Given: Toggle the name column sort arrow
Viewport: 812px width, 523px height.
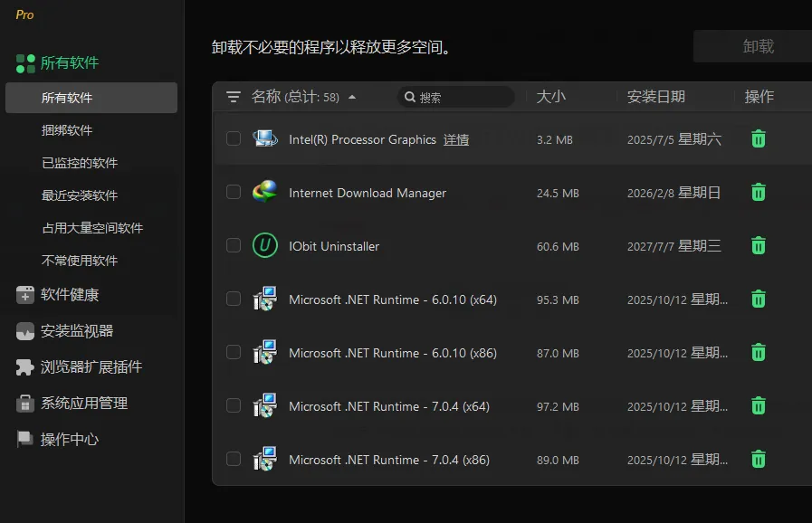Looking at the screenshot, I should click(x=352, y=97).
